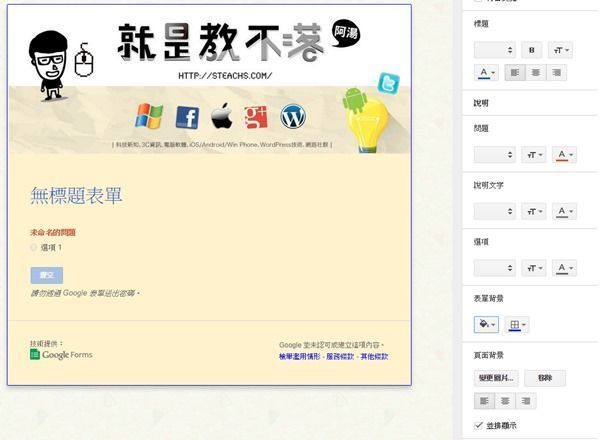Open the 標題 title font family selector
600x440 pixels.
point(494,50)
